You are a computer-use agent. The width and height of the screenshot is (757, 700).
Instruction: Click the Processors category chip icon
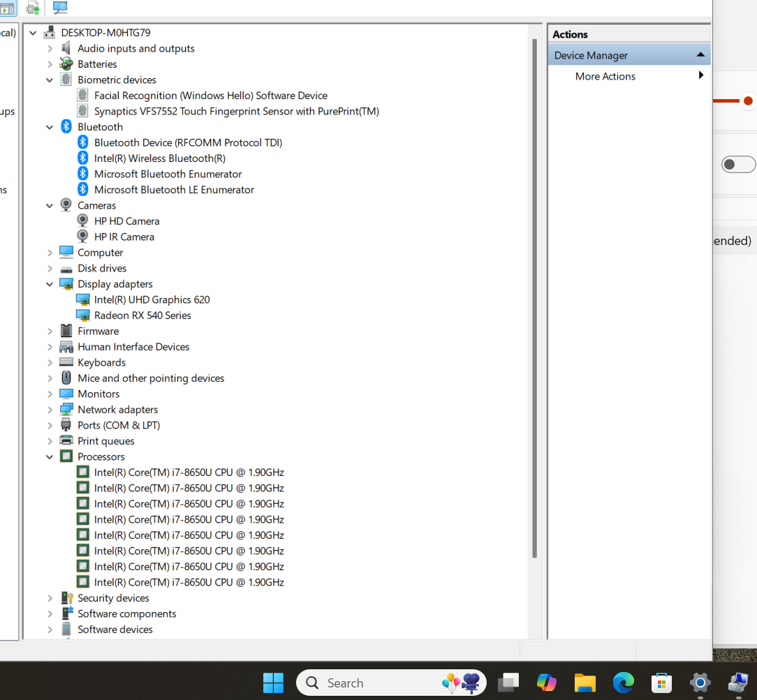tap(66, 456)
